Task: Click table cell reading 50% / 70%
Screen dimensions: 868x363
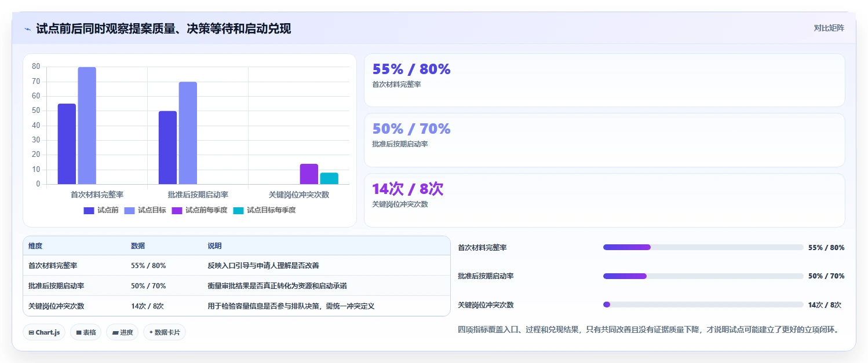Action: pyautogui.click(x=148, y=286)
